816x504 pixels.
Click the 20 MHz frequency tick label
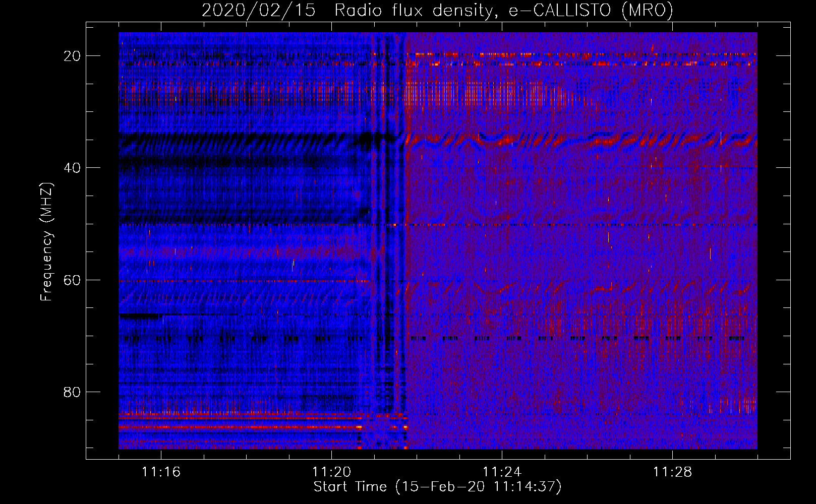tap(72, 56)
